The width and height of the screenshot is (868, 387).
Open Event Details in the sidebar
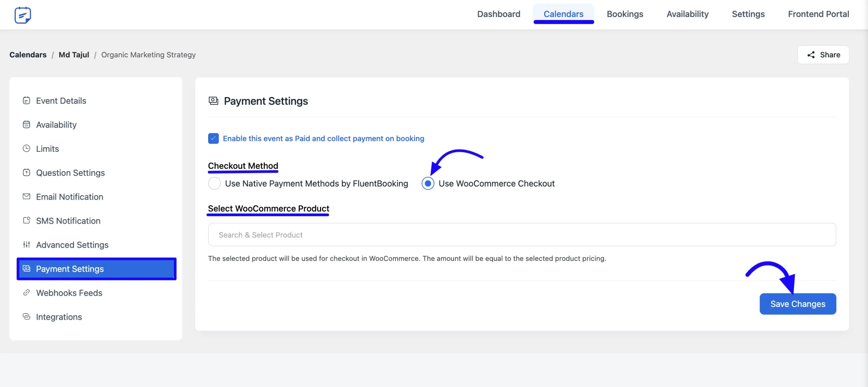pos(96,101)
